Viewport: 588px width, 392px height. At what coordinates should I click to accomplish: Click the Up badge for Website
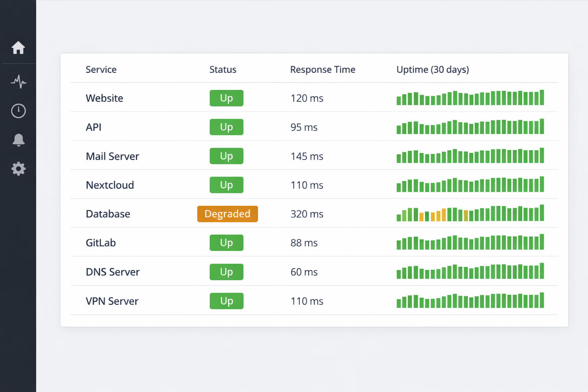tap(226, 98)
